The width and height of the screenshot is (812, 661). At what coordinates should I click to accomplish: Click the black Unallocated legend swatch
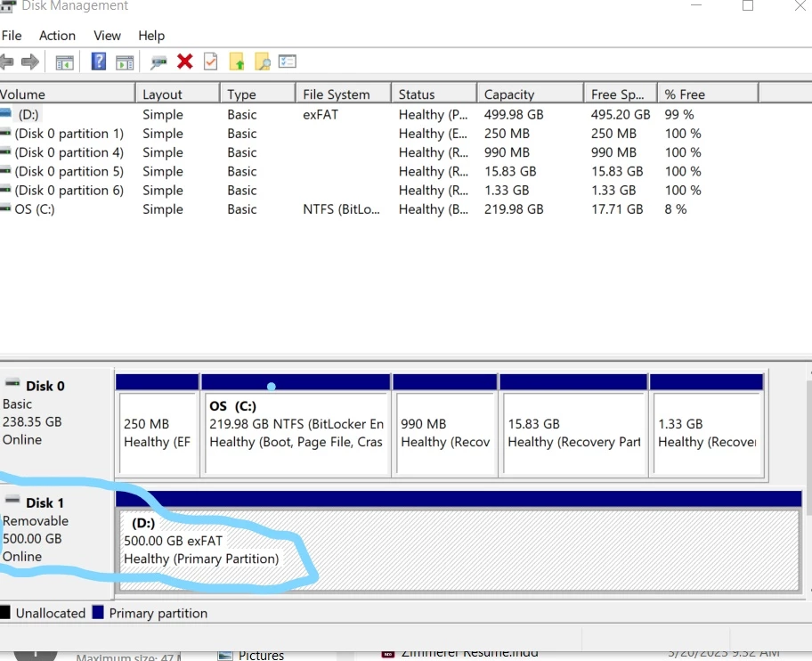coord(5,612)
